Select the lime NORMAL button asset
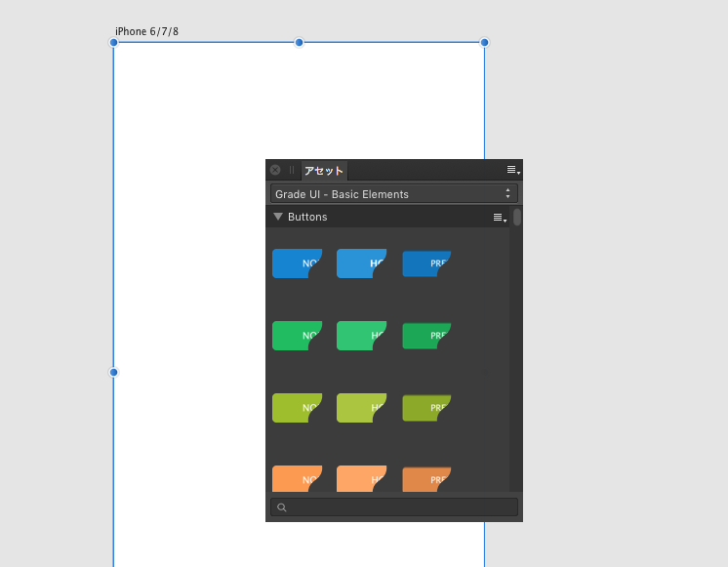This screenshot has height=567, width=728. tap(297, 408)
